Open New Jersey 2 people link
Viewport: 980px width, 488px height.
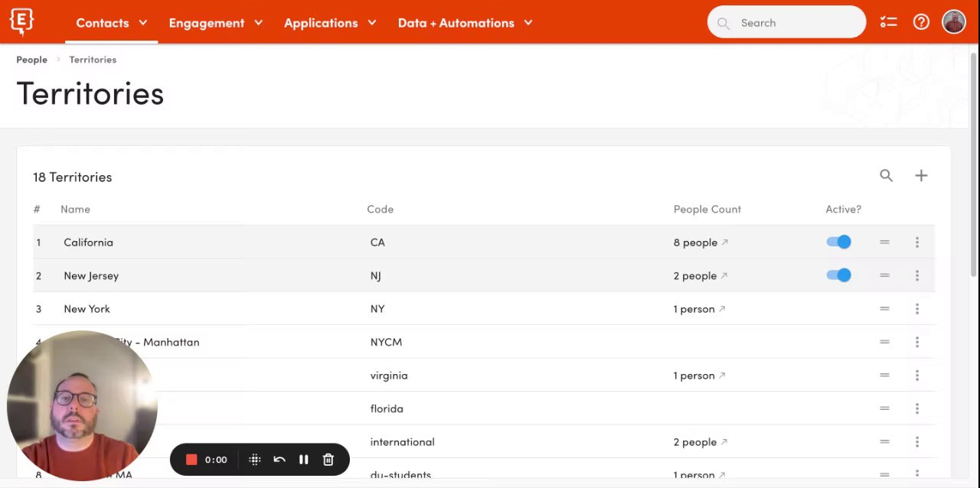click(x=701, y=276)
